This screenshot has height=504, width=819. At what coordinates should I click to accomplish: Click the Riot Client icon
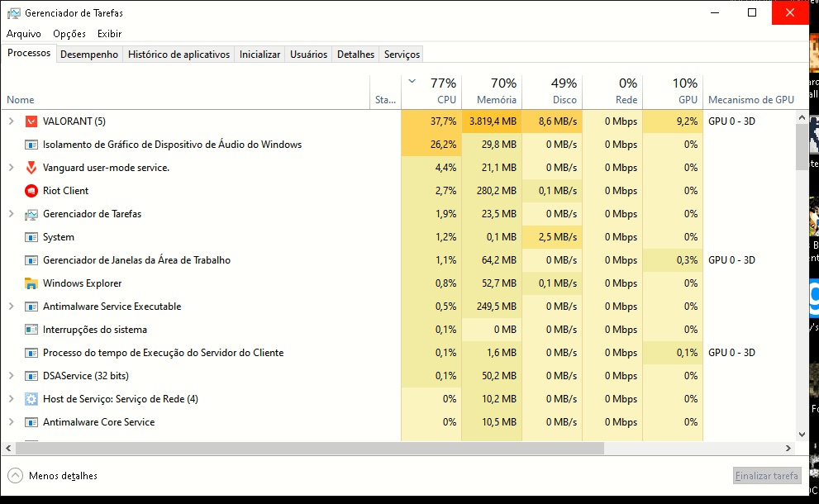31,191
